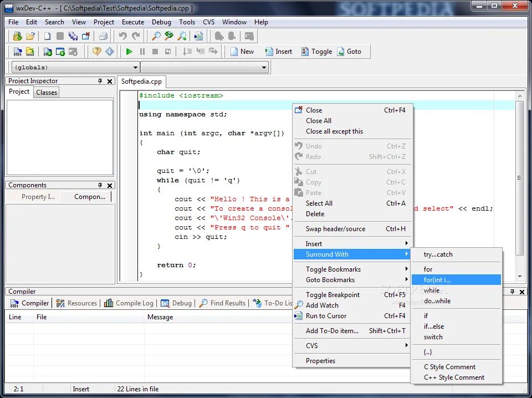
Task: Click the editor vertical scrollbar down arrow
Action: pos(520,277)
